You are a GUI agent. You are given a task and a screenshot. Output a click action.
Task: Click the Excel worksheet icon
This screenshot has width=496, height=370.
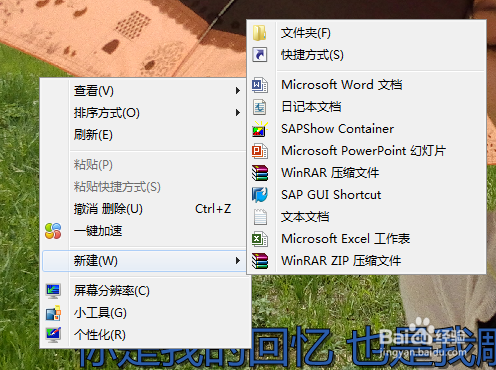(x=260, y=239)
